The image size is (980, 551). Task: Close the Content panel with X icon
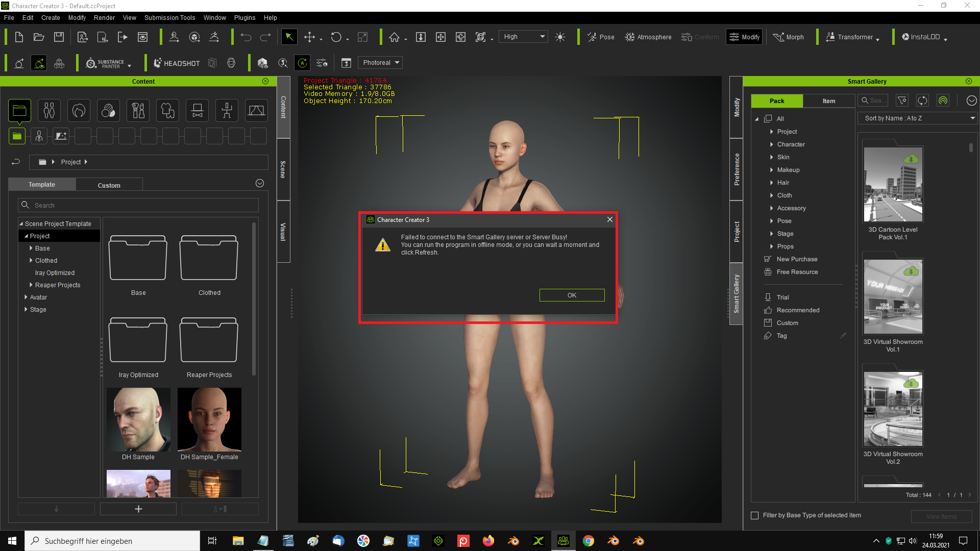tap(265, 81)
